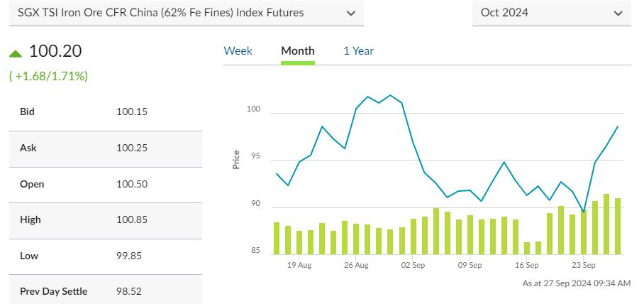The image size is (644, 304).
Task: Click the chevron arrow next to Oct 2024
Action: (x=617, y=13)
